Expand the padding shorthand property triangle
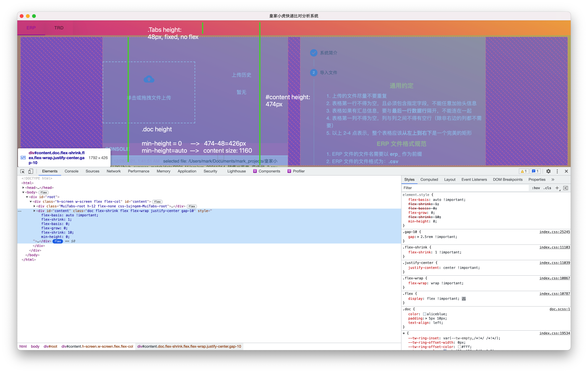This screenshot has height=373, width=588. tap(426, 318)
